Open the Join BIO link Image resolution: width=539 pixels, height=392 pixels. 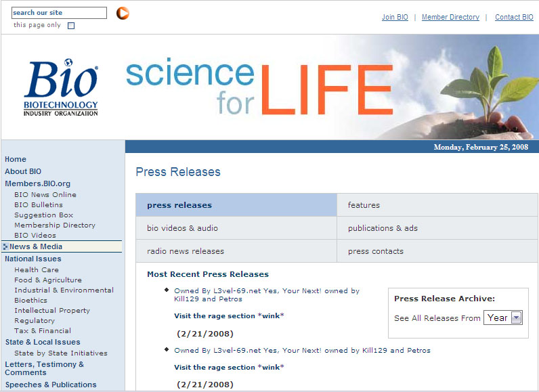[395, 17]
